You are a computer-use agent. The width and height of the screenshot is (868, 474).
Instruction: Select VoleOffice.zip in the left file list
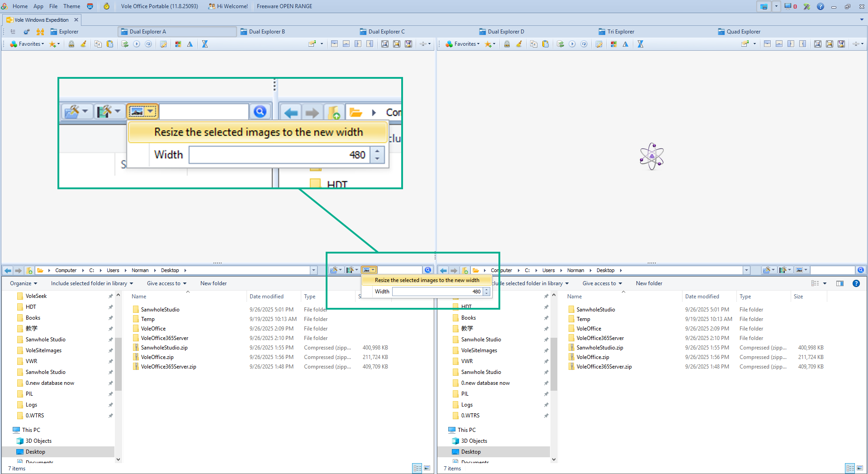157,357
